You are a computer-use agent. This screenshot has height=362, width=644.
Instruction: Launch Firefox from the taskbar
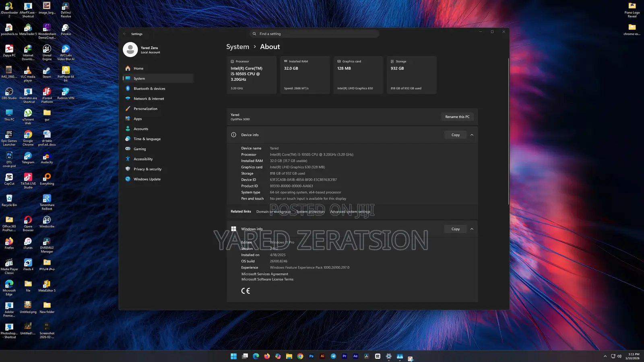point(267,356)
